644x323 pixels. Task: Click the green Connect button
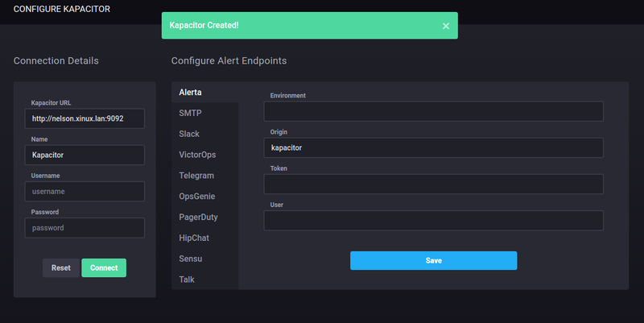[104, 267]
